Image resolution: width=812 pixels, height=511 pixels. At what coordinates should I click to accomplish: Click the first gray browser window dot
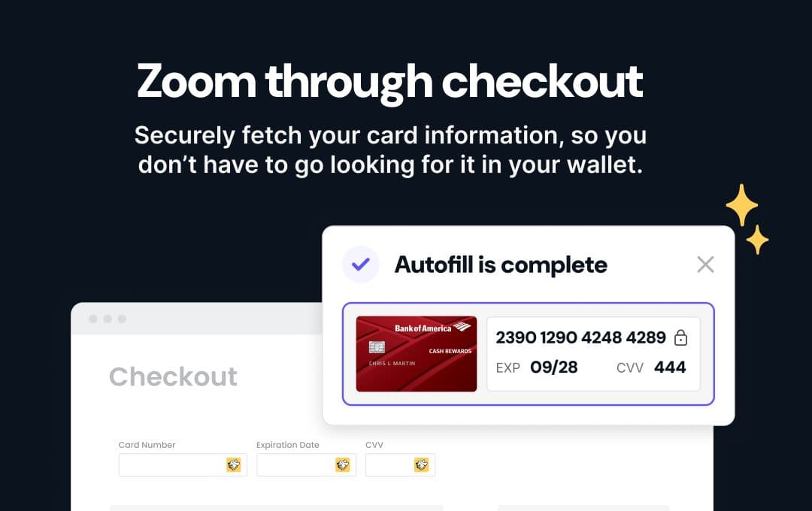tap(93, 319)
